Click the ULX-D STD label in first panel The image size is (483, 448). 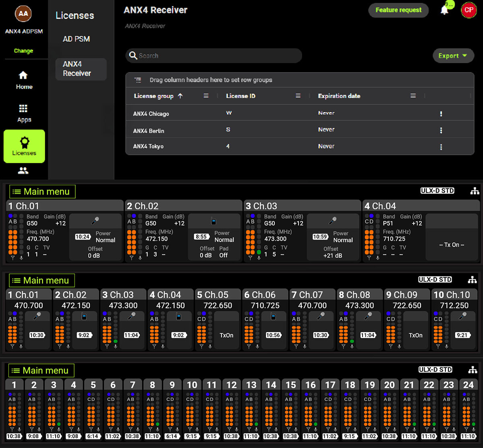437,191
